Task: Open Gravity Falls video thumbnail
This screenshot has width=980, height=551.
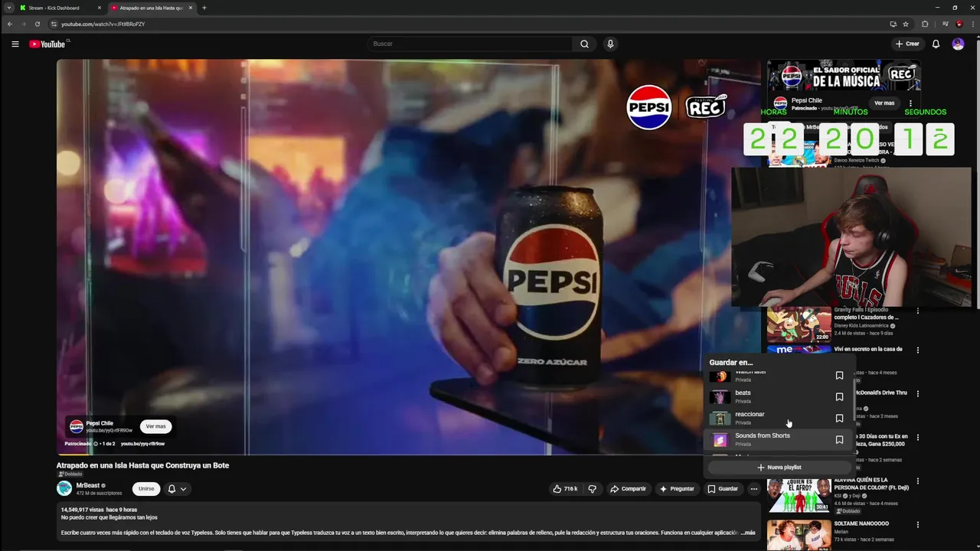Action: 799,324
